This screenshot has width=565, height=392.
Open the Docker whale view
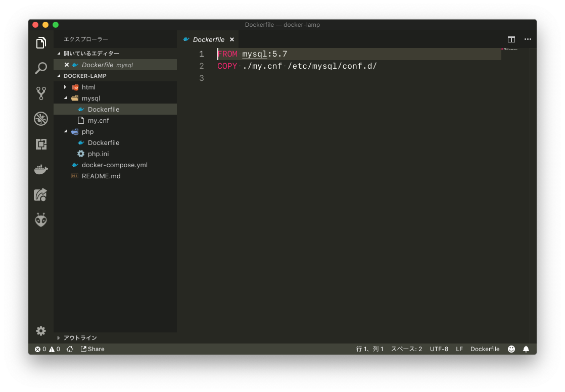[x=41, y=169]
